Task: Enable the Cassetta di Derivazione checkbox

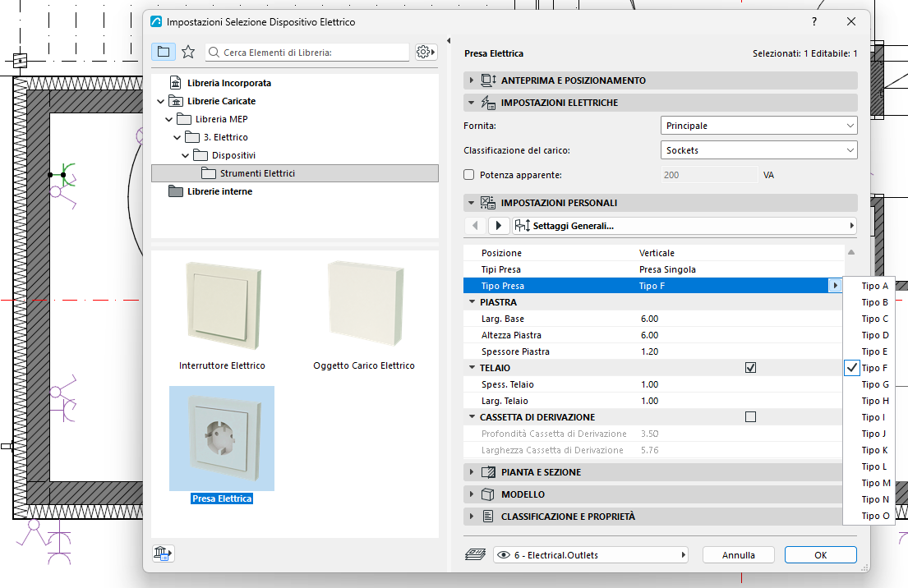Action: pos(750,416)
